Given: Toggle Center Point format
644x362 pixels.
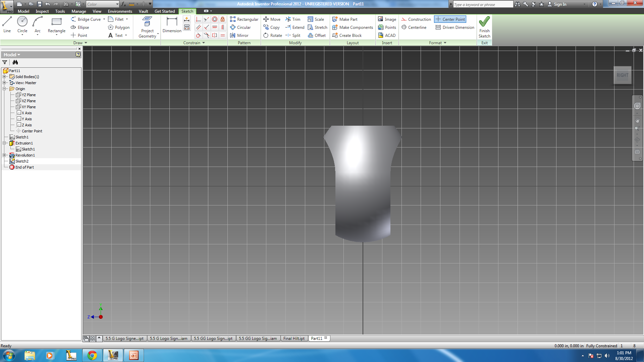Looking at the screenshot, I should point(450,19).
